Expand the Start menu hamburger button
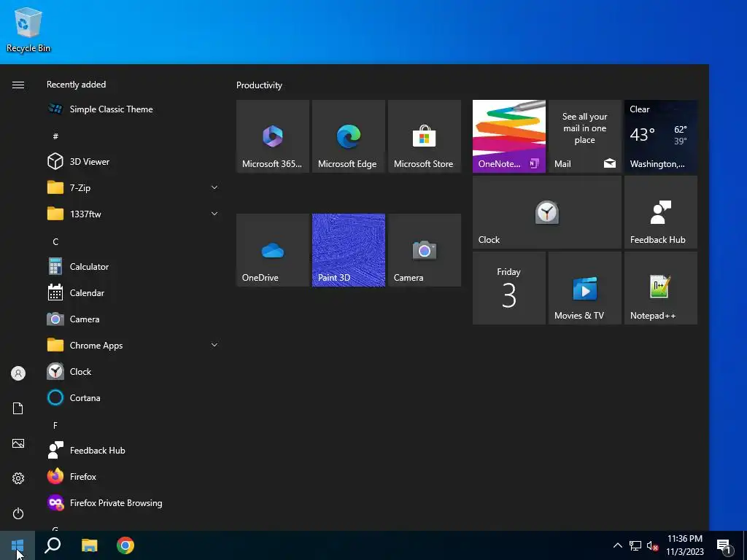 (18, 85)
